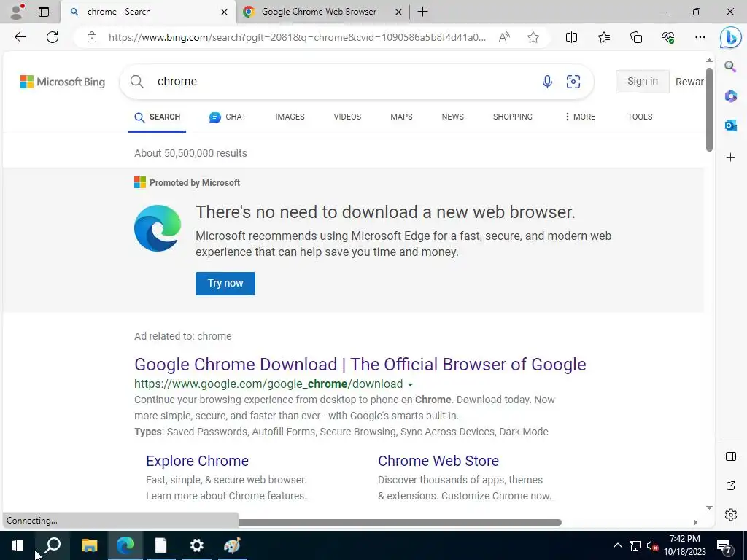Show hidden system tray icons
Screen dimensions: 747x560
click(x=617, y=545)
